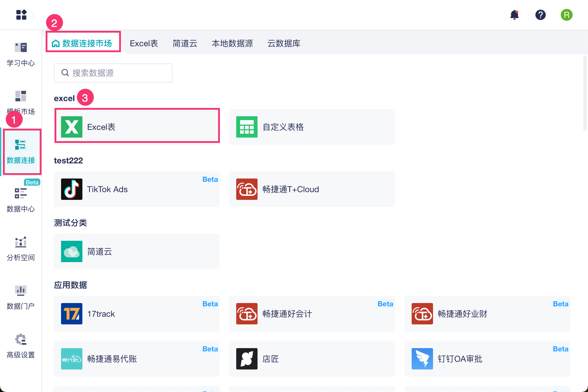Image resolution: width=588 pixels, height=392 pixels.
Task: Select the TikTok Ads connector
Action: coord(137,189)
